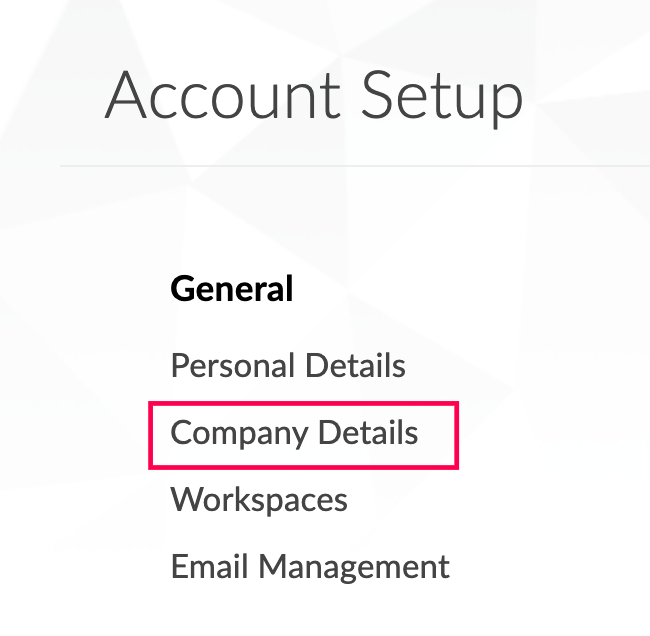Open the Company Details link

tap(294, 433)
